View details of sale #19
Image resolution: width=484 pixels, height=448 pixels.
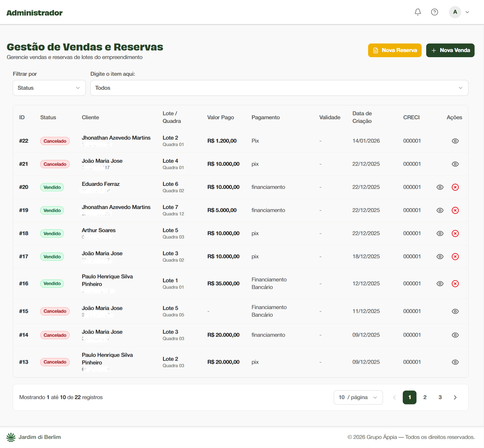(440, 210)
